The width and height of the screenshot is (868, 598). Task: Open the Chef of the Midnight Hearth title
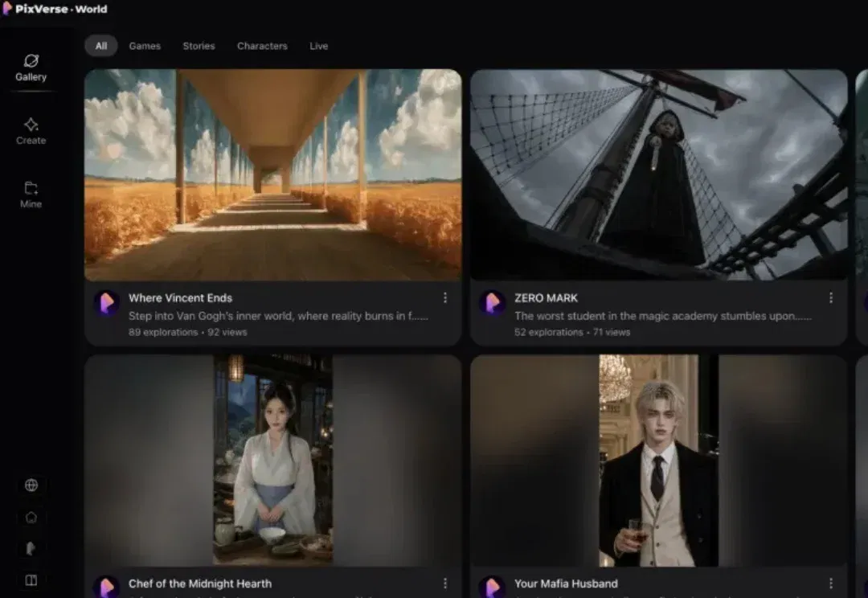coord(200,584)
